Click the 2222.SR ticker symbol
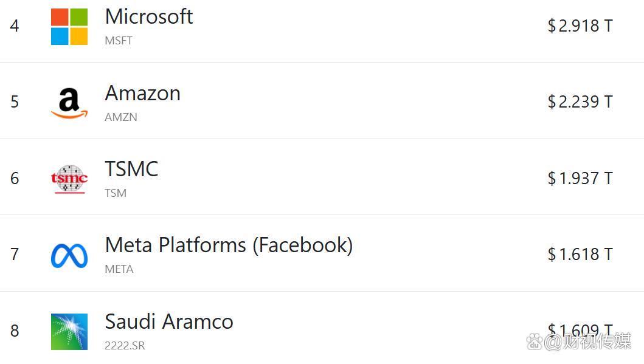644x364 pixels. [125, 346]
